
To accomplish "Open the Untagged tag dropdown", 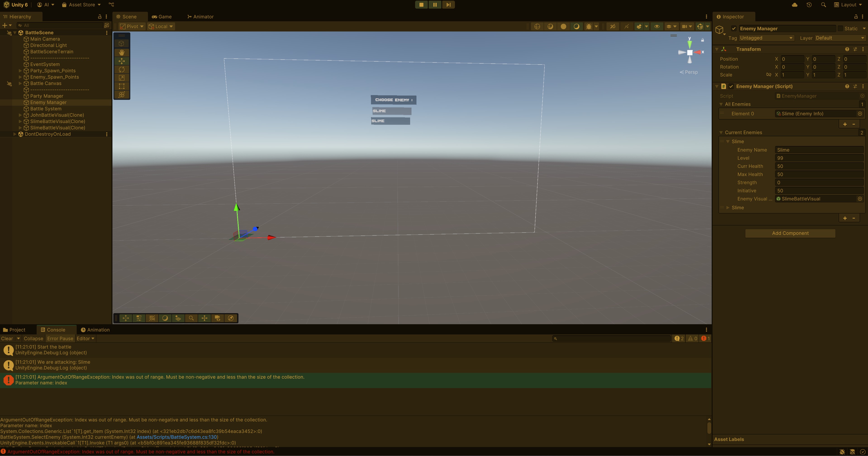I will [766, 38].
